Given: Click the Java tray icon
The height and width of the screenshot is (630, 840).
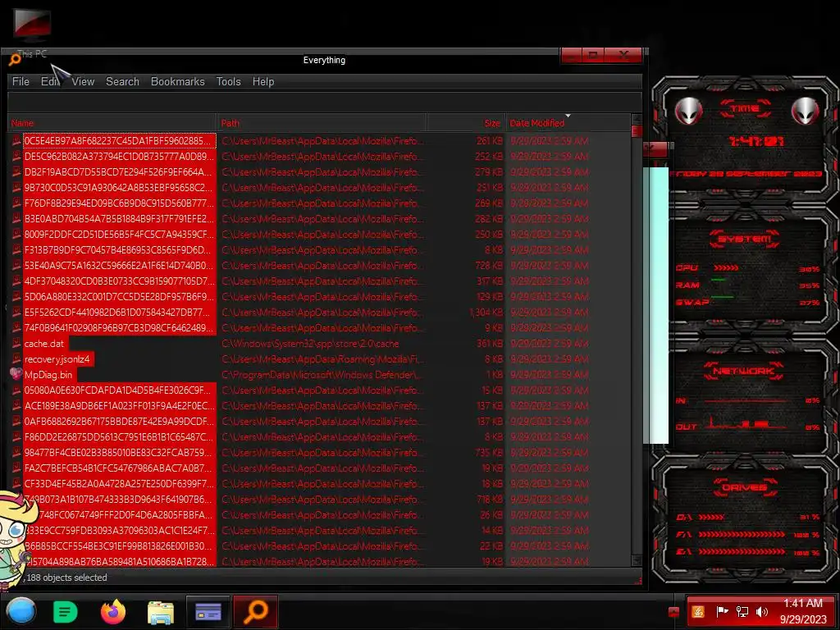Looking at the screenshot, I should pyautogui.click(x=698, y=612).
